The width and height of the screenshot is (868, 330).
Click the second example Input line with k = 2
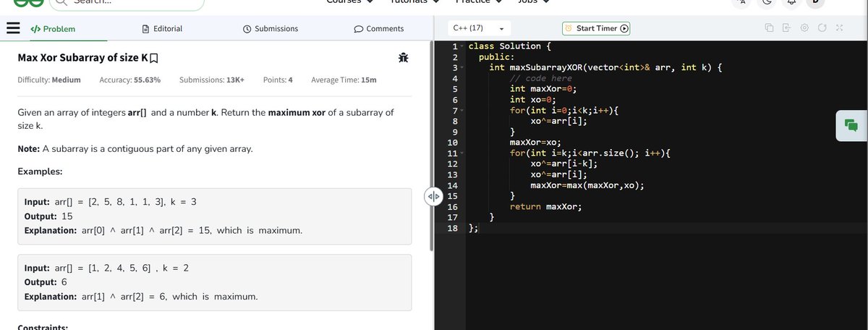click(x=107, y=268)
